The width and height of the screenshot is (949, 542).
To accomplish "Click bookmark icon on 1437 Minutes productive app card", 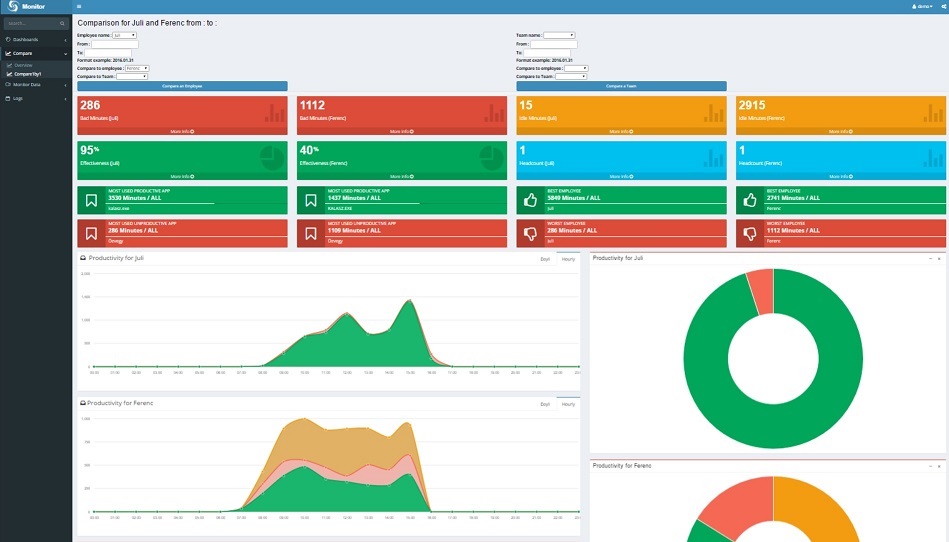I will pyautogui.click(x=311, y=200).
